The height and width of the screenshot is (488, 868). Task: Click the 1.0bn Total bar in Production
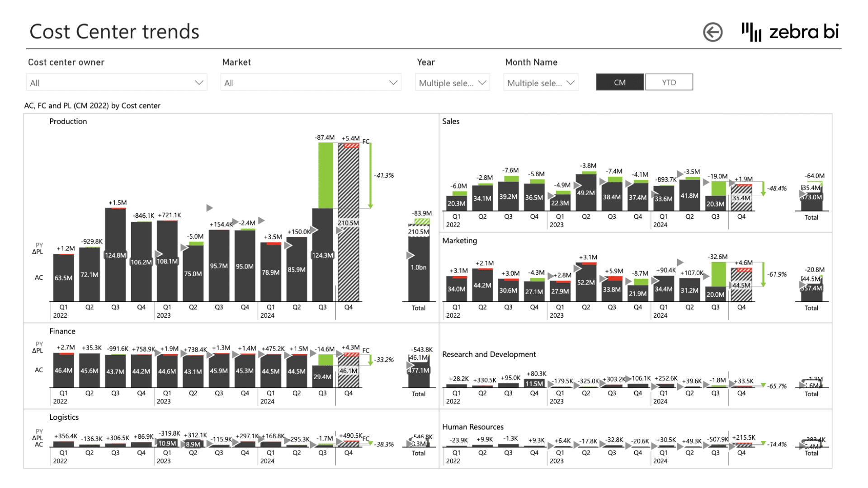click(x=419, y=271)
